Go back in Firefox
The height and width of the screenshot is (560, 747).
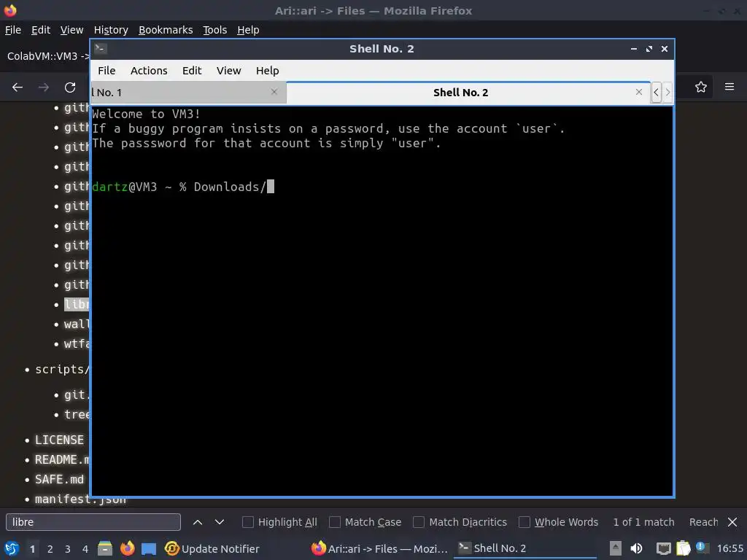pos(18,87)
